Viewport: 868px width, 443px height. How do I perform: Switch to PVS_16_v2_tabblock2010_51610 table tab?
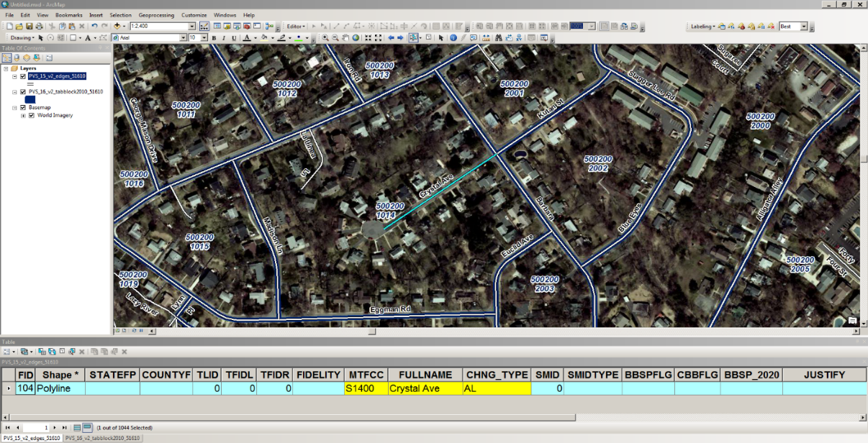click(x=102, y=437)
